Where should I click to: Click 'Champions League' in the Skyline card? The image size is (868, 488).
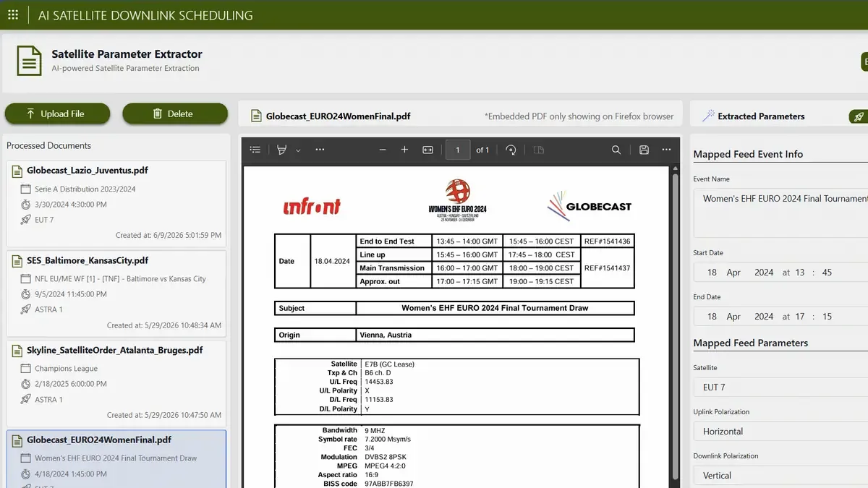[x=66, y=369]
